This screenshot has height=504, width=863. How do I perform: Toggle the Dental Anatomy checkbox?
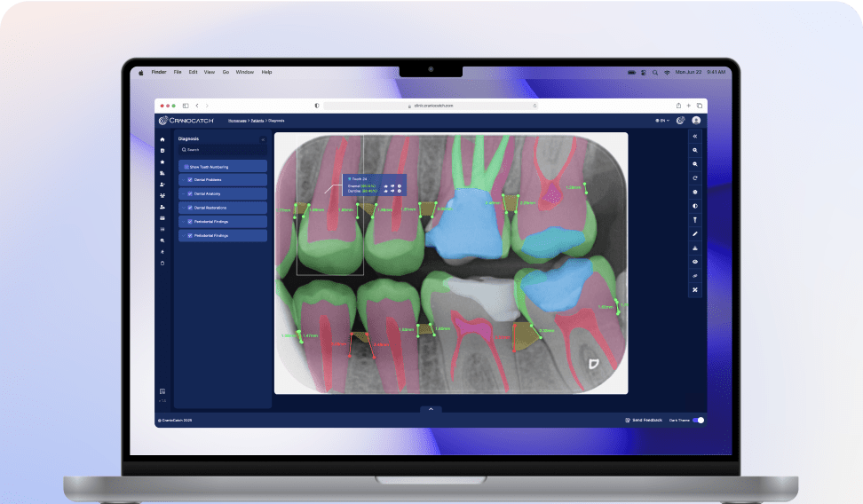(190, 193)
